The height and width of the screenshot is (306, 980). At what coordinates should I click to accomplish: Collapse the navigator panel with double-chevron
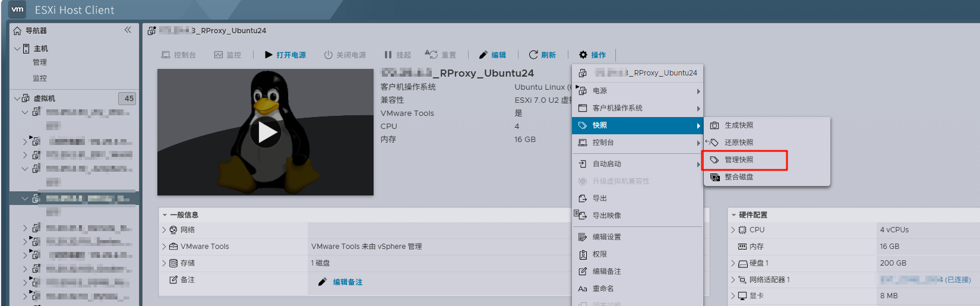(x=128, y=30)
